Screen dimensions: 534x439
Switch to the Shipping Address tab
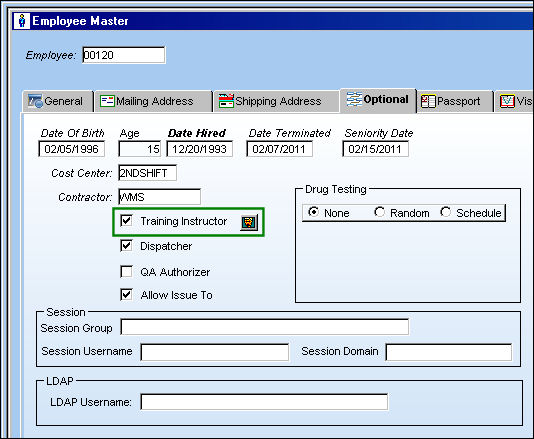click(x=277, y=101)
